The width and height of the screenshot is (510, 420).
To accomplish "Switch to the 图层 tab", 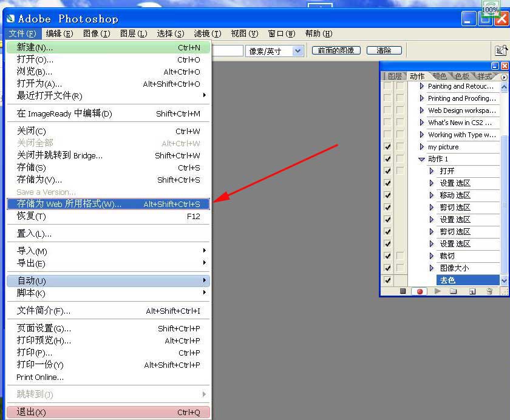I will pyautogui.click(x=395, y=76).
